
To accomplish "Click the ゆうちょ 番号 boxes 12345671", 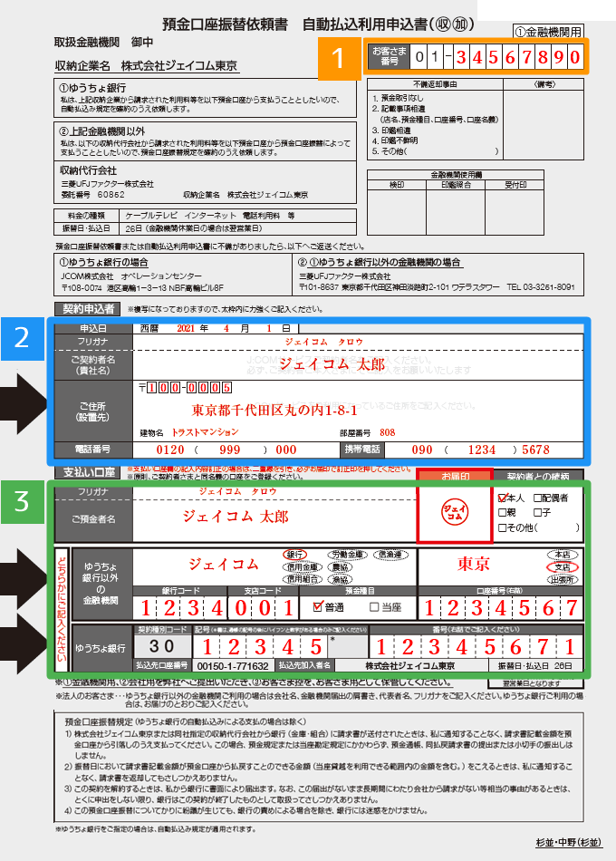I will (x=476, y=647).
